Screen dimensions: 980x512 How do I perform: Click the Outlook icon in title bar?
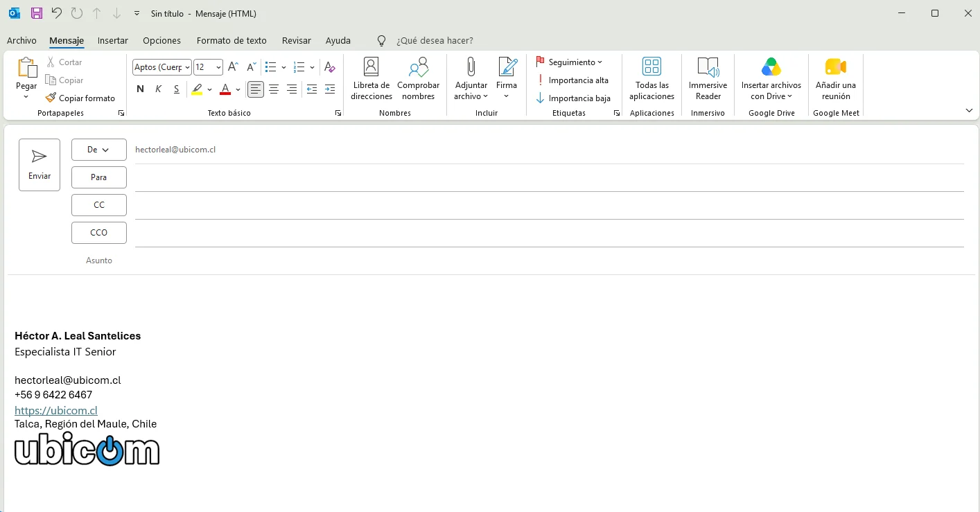pos(15,13)
